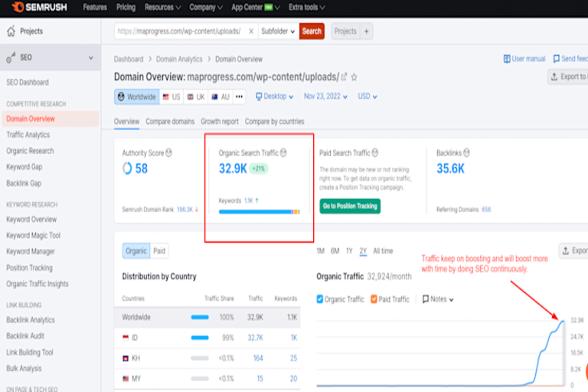
Task: Click Backlinks info icon
Action: click(x=466, y=152)
